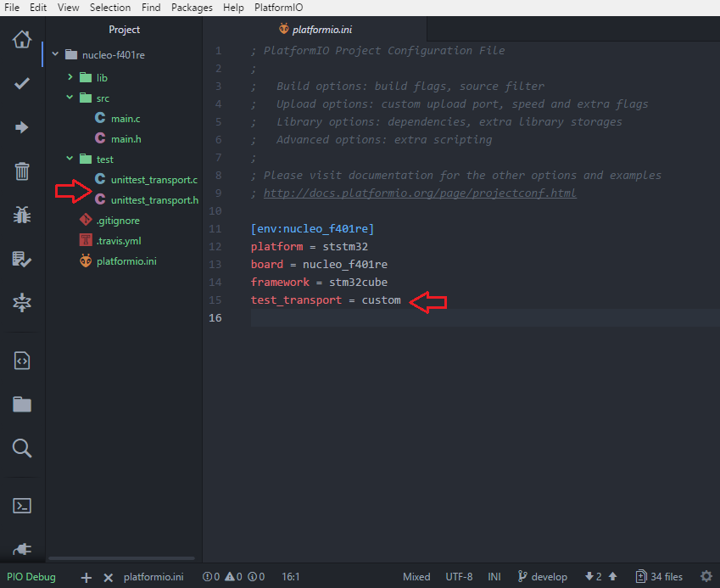Open main.c in the tree
This screenshot has height=588, width=720.
[x=126, y=119]
